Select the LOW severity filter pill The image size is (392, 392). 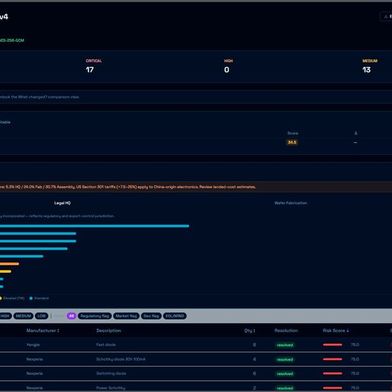42,316
